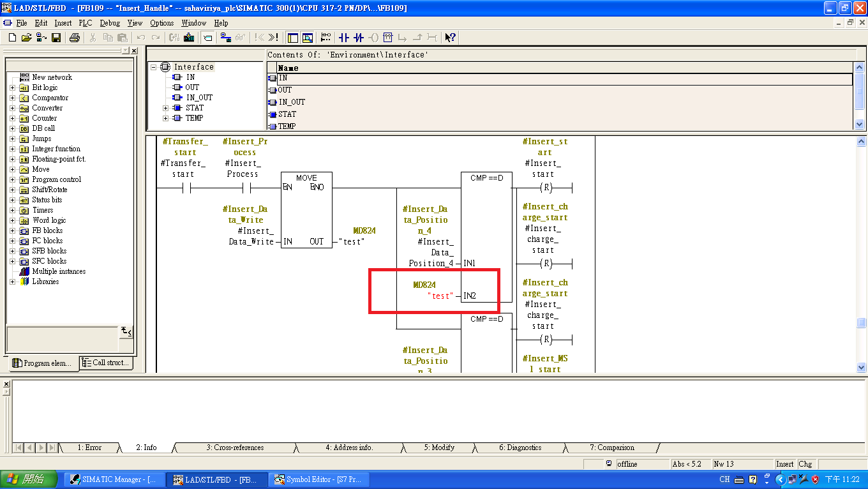This screenshot has width=868, height=489.
Task: Open the Insert menu
Action: [63, 23]
